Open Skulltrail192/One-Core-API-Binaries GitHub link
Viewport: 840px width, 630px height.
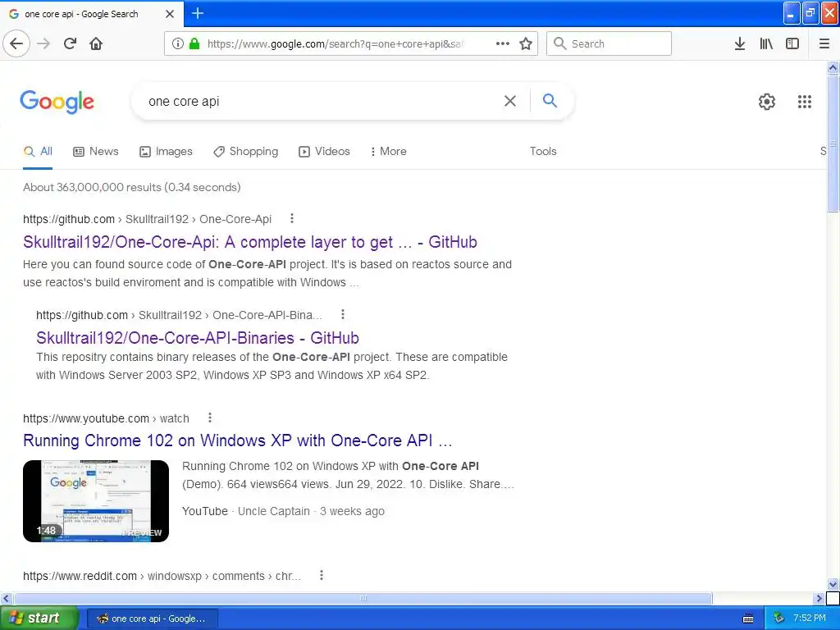click(x=198, y=338)
